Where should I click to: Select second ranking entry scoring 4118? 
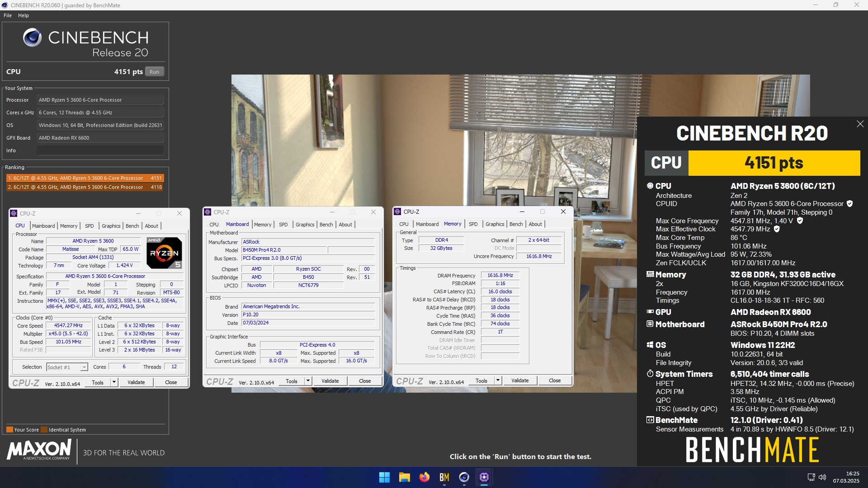tap(85, 187)
